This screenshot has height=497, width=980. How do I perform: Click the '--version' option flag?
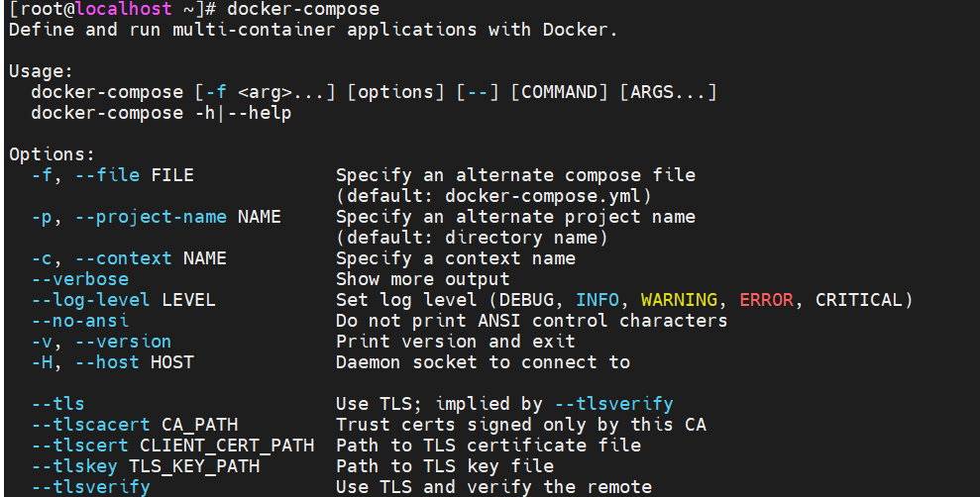pyautogui.click(x=123, y=342)
